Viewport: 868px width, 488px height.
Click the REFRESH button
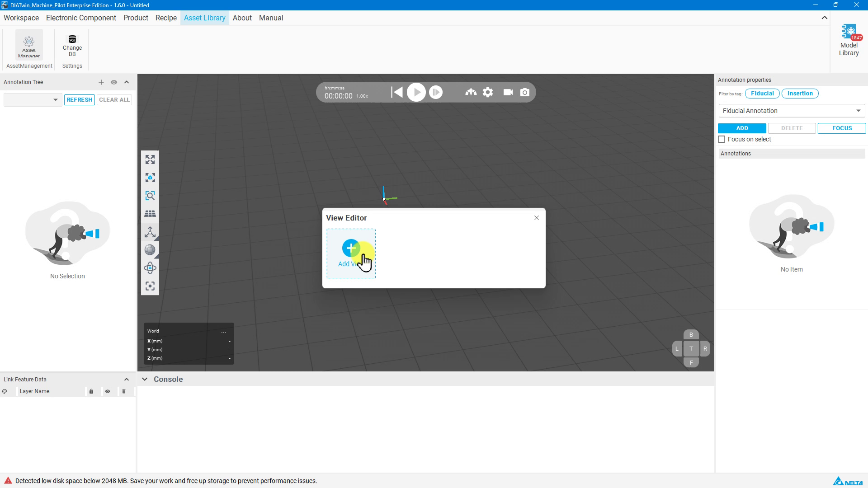pos(80,100)
